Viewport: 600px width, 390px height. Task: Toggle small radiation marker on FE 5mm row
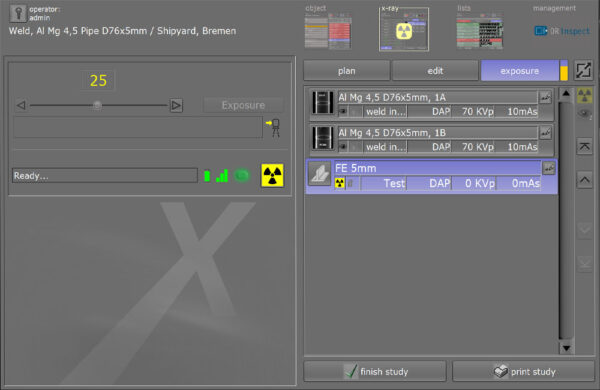pos(339,183)
